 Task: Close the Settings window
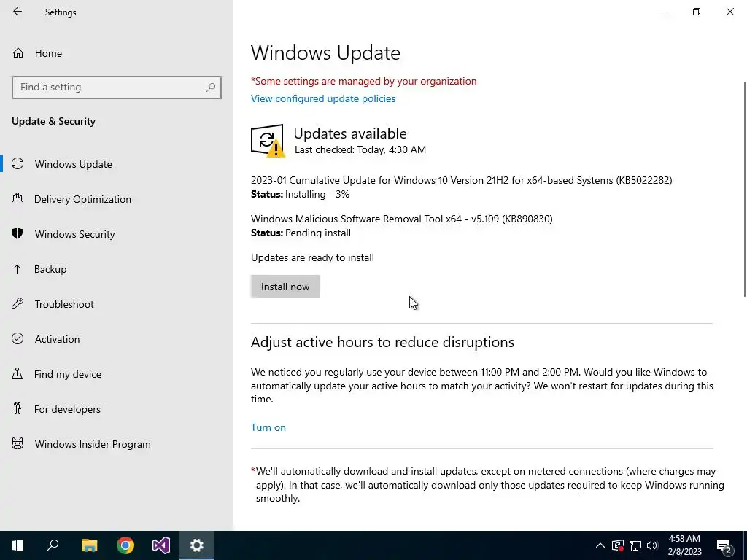coord(729,12)
